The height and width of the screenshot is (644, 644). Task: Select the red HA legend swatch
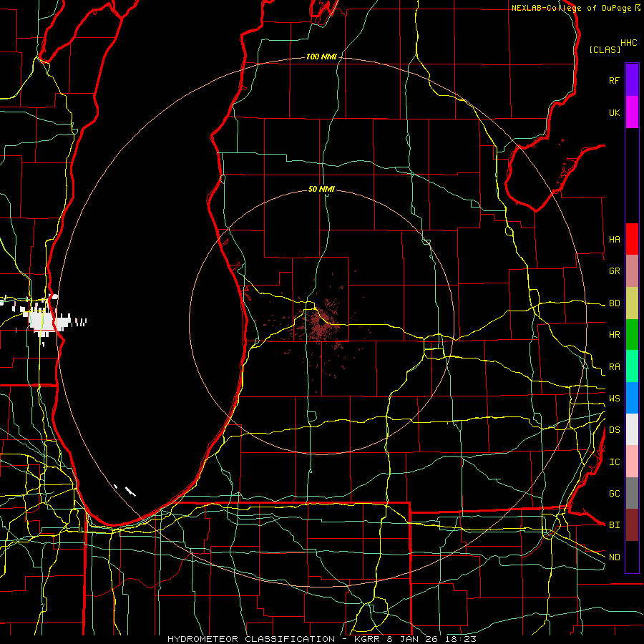[632, 239]
